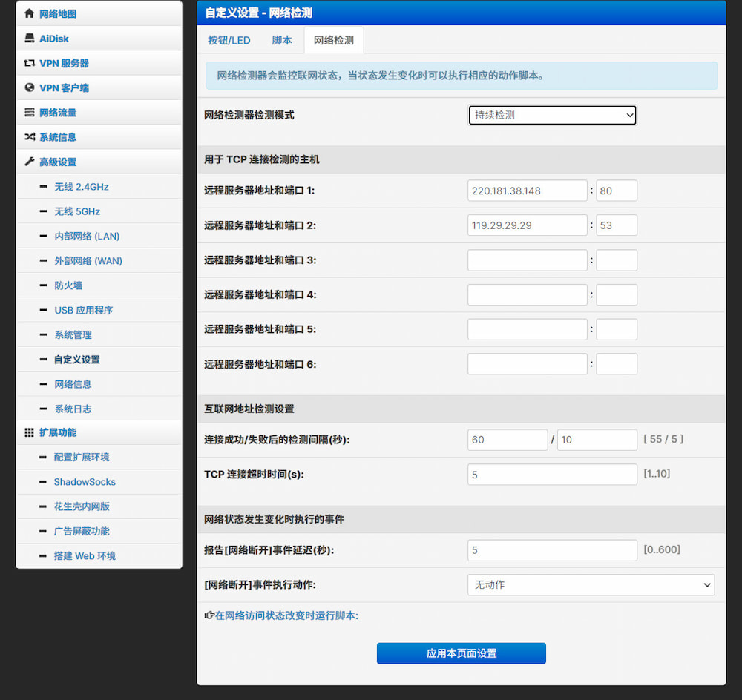Viewport: 742px width, 700px height.
Task: Switch to the 脚本 tab
Action: click(282, 41)
